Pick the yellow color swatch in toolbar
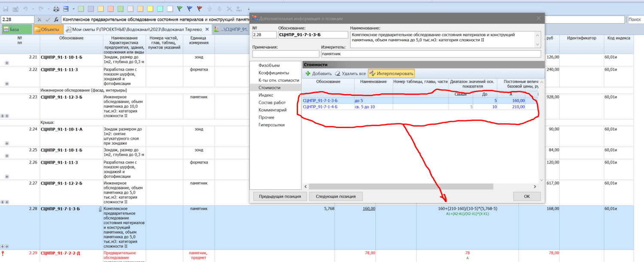 pos(150,9)
